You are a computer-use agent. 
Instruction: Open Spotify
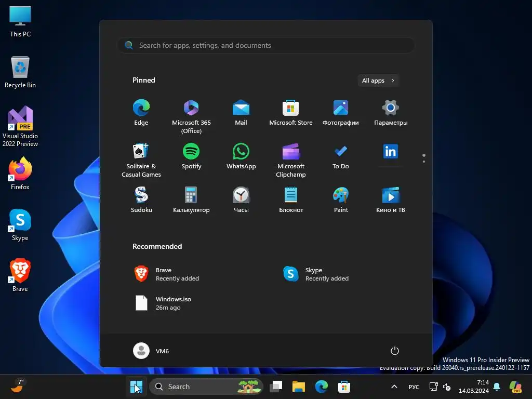[x=191, y=156]
